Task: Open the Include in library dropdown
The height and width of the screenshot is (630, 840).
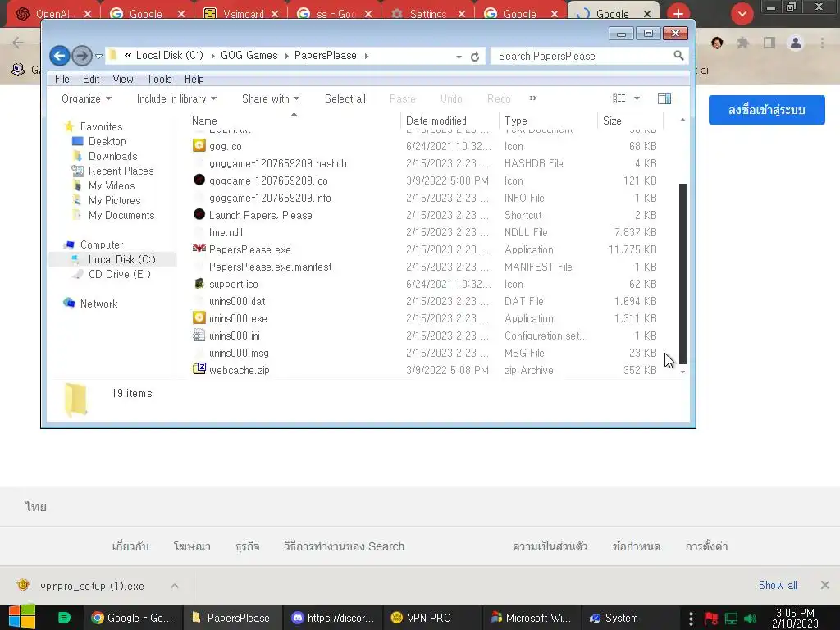Action: pos(177,98)
